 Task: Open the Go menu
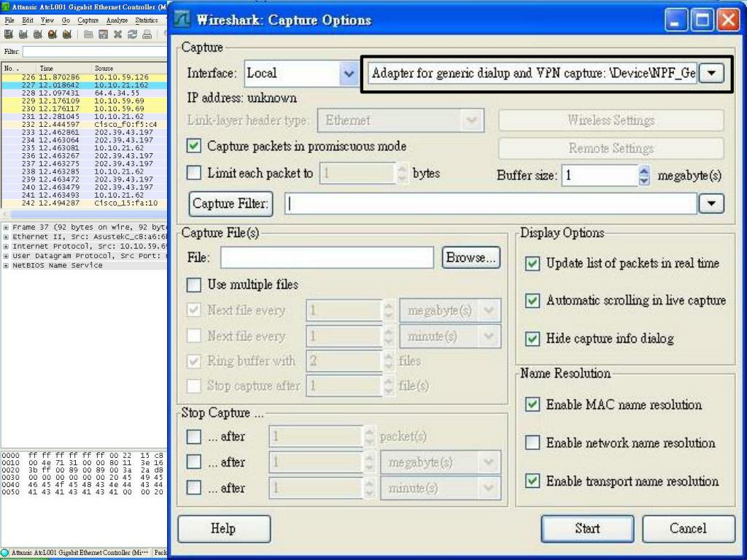click(66, 20)
